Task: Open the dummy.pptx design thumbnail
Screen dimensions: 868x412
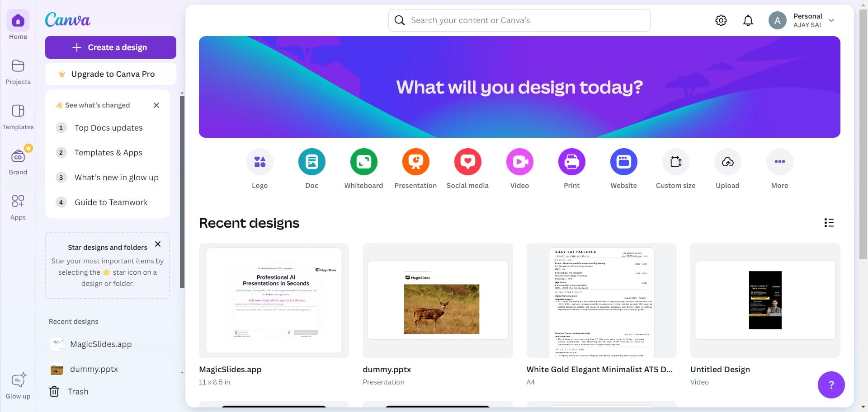Action: tap(438, 300)
